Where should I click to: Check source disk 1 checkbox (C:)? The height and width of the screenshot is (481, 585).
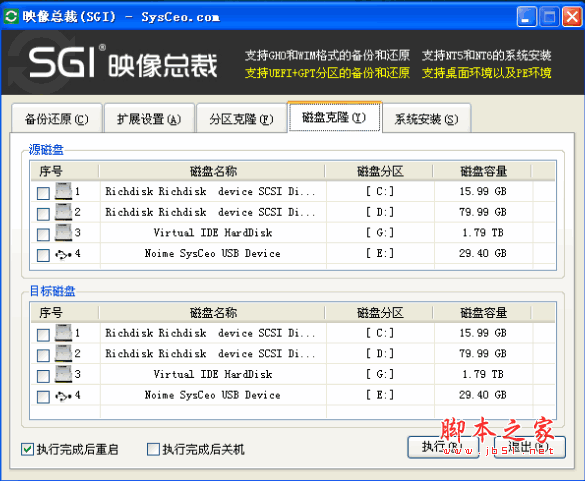coord(43,193)
